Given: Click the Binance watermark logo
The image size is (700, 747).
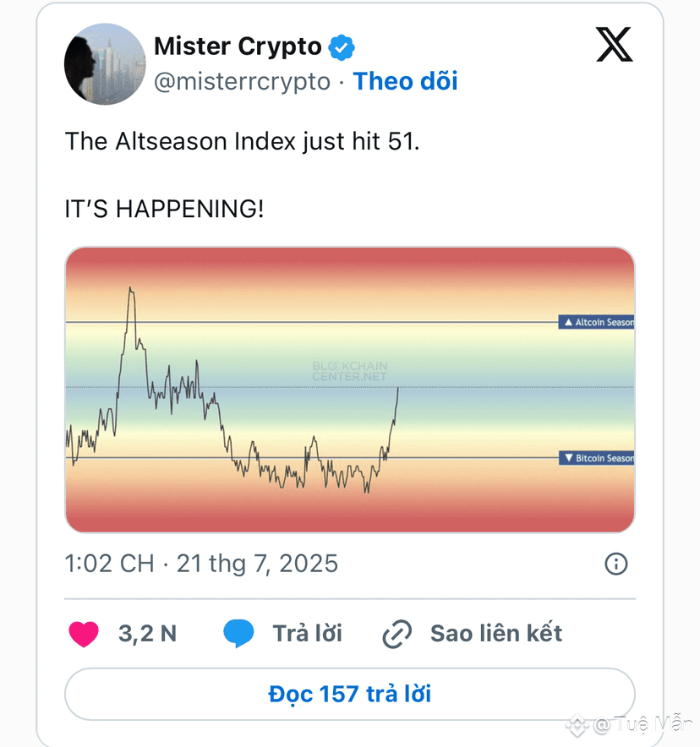Looking at the screenshot, I should coord(577,725).
